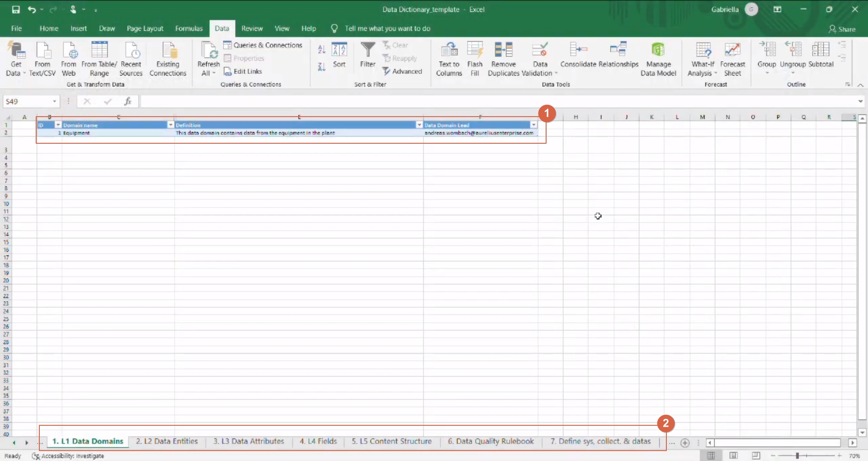This screenshot has width=868, height=461.
Task: Click the Refresh All icon
Action: 209,51
